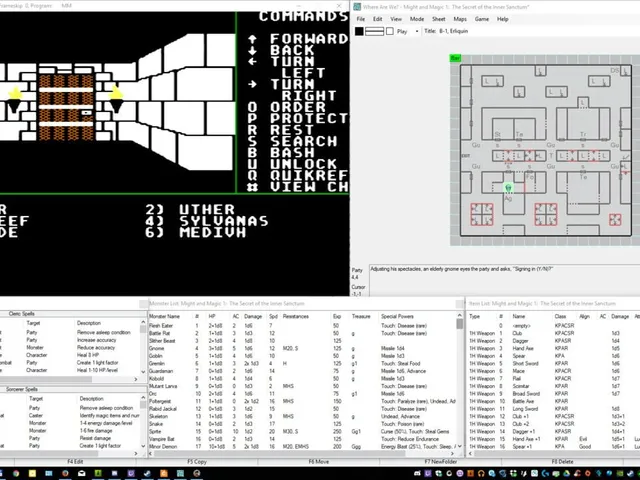
Task: Open the File menu in Where Are We
Action: [x=361, y=19]
